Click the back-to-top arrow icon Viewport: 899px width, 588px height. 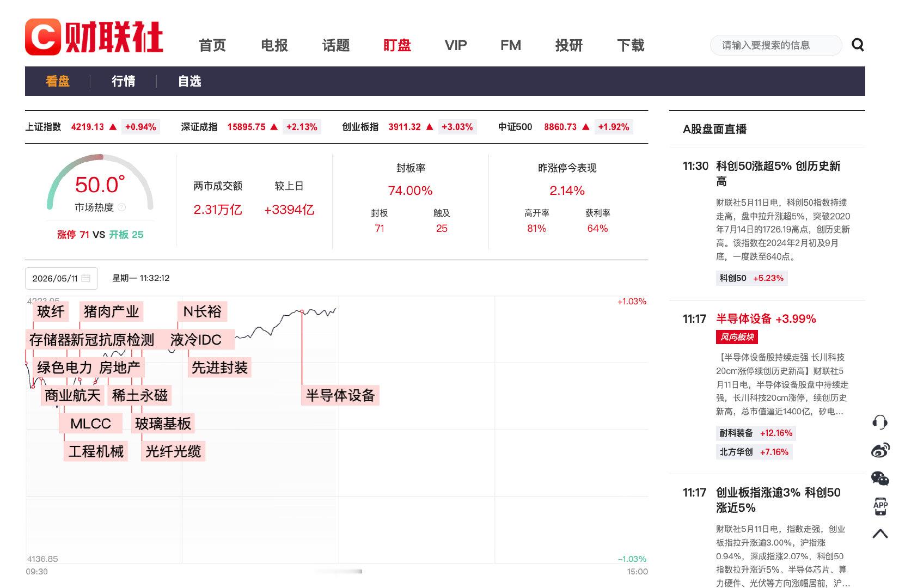(880, 534)
